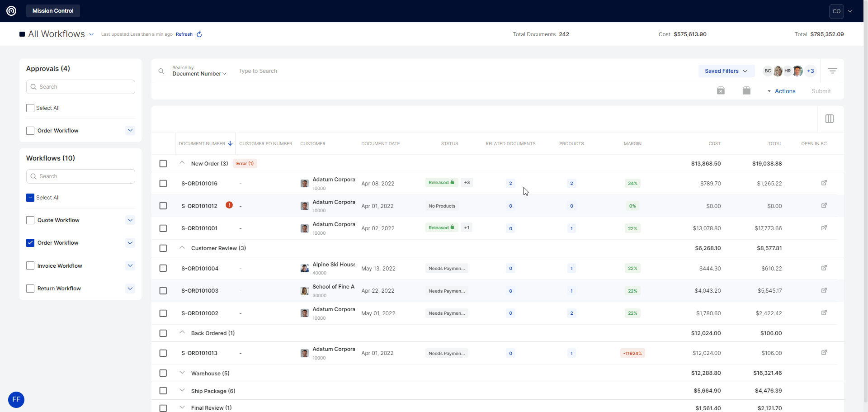Expand the Warehouse (5) group

pyautogui.click(x=182, y=373)
